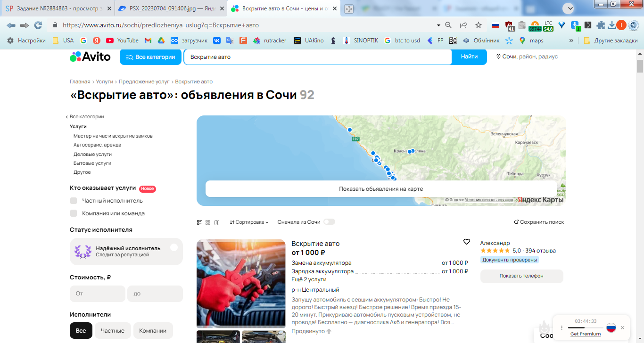644x343 pixels.
Task: Open the Сортировка dropdown
Action: click(249, 222)
